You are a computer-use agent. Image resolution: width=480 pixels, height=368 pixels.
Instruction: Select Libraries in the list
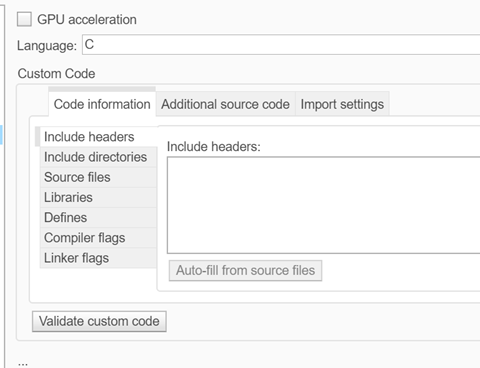[98, 197]
